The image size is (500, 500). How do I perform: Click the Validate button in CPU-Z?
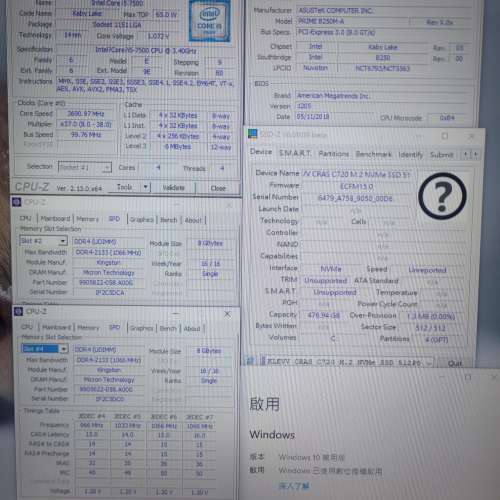click(x=174, y=188)
